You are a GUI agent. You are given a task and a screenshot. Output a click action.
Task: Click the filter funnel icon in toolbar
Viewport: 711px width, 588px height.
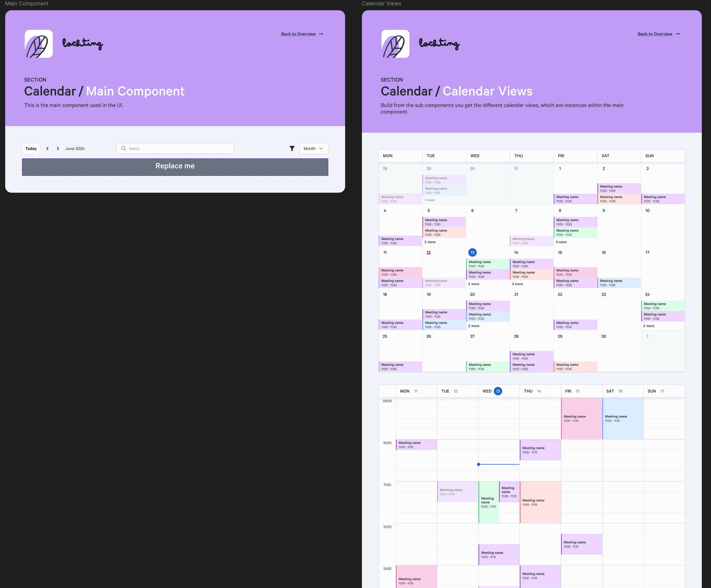(291, 149)
